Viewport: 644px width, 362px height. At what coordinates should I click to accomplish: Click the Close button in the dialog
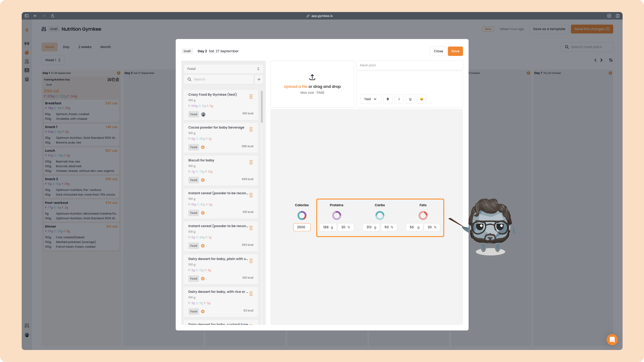tap(438, 51)
